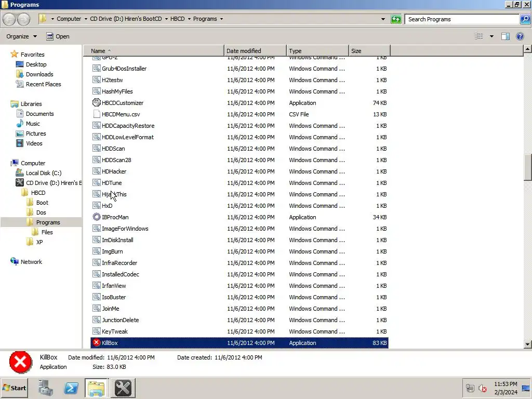The width and height of the screenshot is (532, 399).
Task: Click the Start button
Action: (x=14, y=388)
